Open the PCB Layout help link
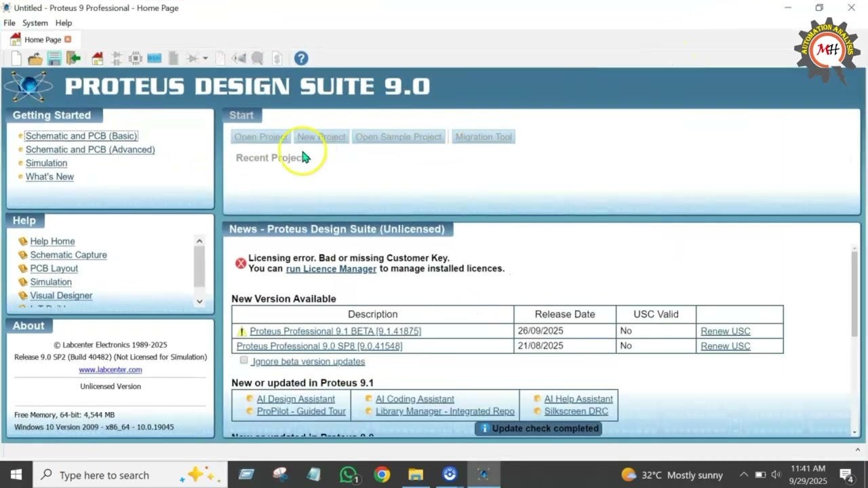Viewport: 868px width, 488px height. 54,268
